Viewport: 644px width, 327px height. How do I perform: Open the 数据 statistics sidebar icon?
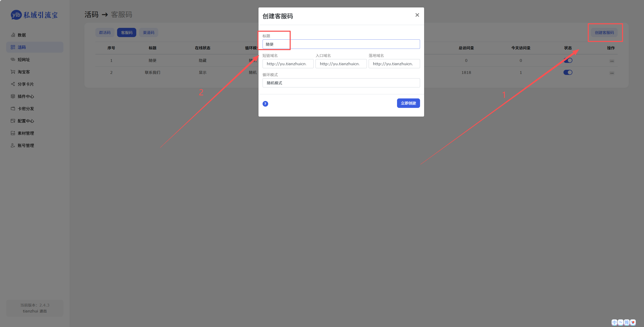(x=13, y=35)
